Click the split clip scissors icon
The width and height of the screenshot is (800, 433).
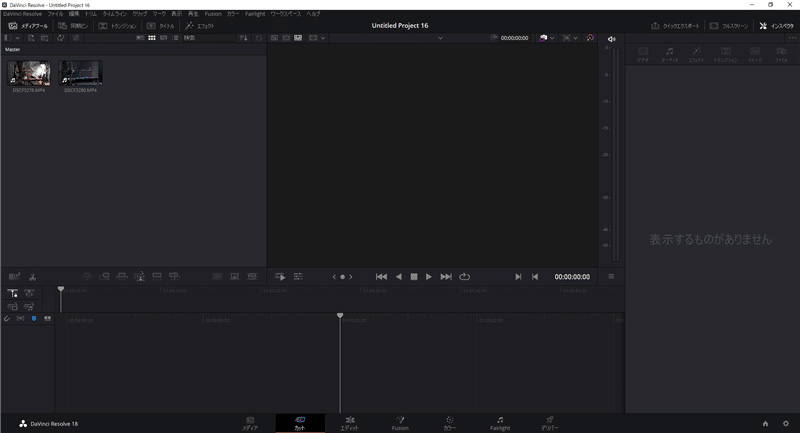[33, 277]
